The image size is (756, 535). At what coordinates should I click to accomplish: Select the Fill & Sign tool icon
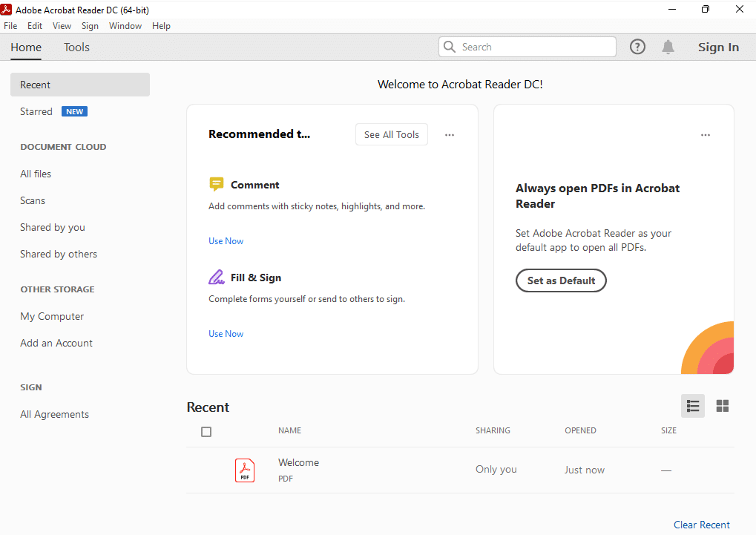click(x=217, y=276)
